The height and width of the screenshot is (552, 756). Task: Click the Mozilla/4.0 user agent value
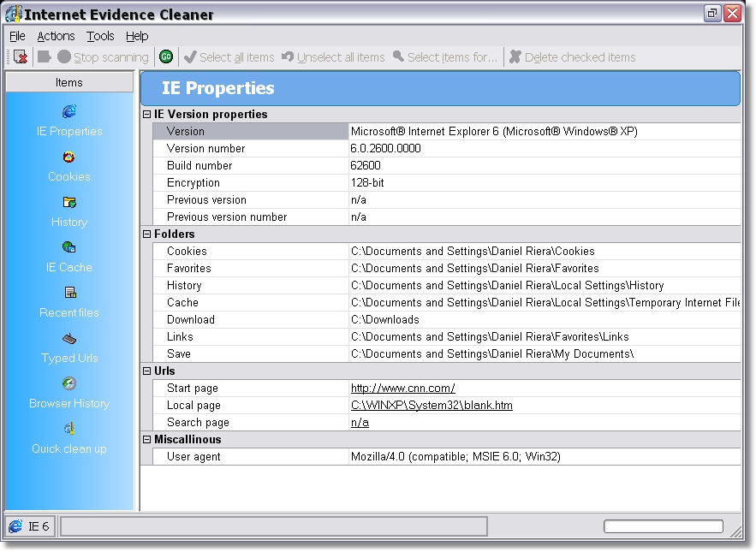pyautogui.click(x=455, y=457)
